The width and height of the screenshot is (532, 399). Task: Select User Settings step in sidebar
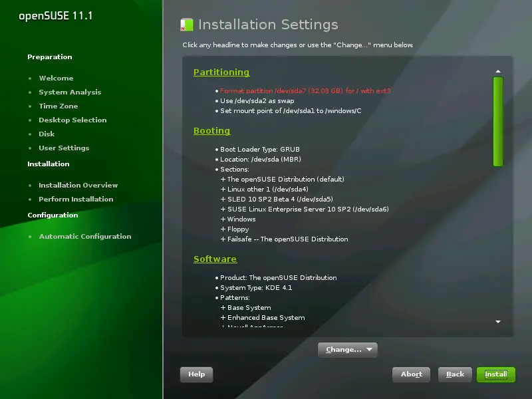tap(64, 148)
